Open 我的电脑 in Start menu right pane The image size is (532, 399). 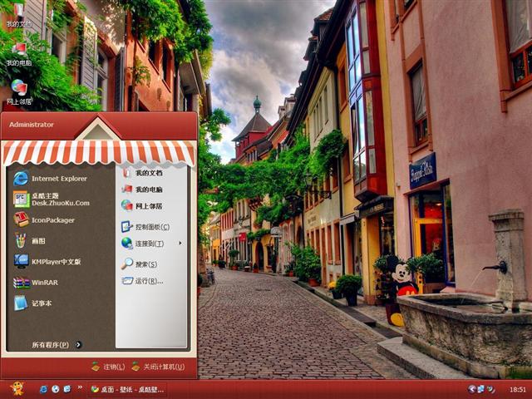click(x=142, y=190)
